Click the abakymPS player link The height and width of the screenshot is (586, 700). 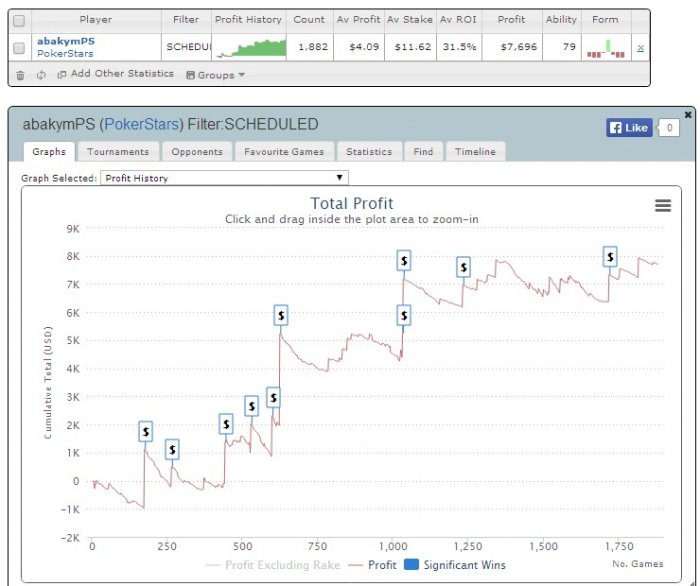coord(66,41)
